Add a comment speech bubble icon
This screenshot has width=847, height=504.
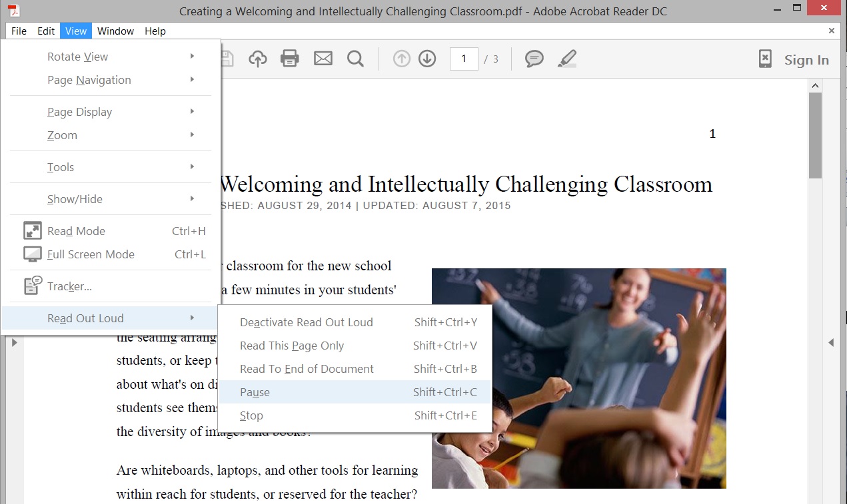534,59
